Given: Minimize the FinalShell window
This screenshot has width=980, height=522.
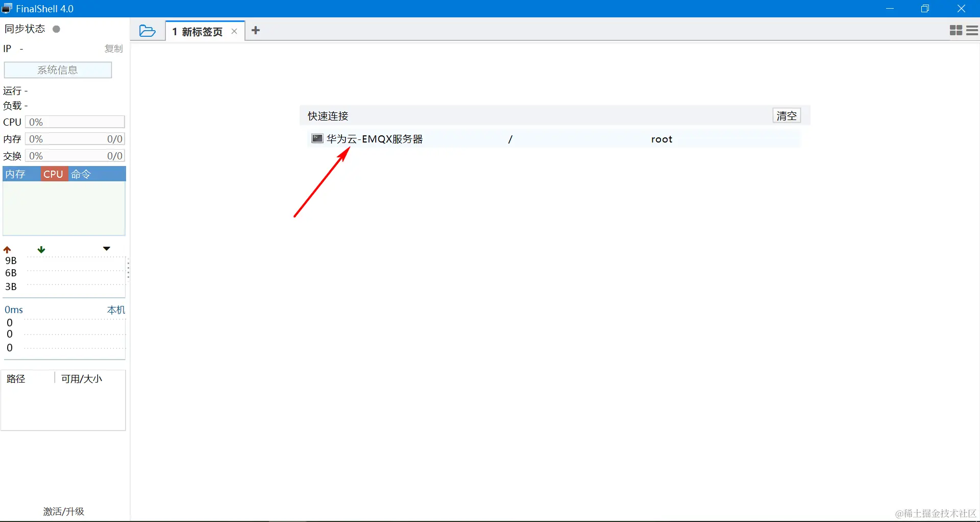Looking at the screenshot, I should coord(890,9).
